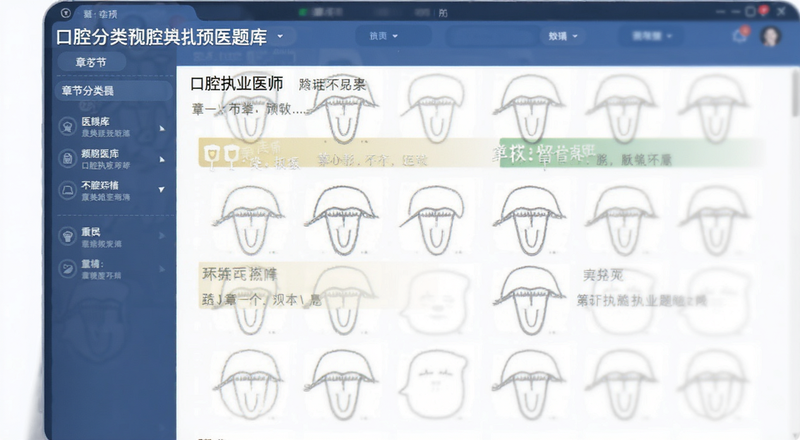Image resolution: width=800 pixels, height=440 pixels.
Task: Expand the 医膜库 sidebar arrow
Action: [x=162, y=128]
